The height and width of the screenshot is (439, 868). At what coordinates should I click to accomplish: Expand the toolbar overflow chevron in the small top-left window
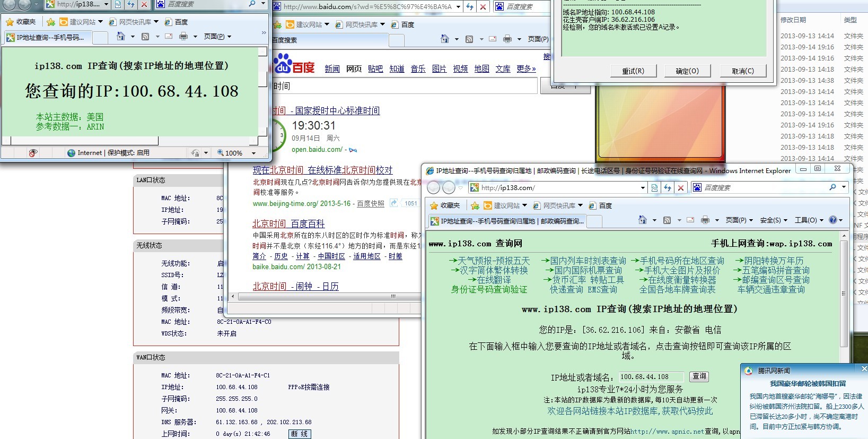pyautogui.click(x=264, y=33)
